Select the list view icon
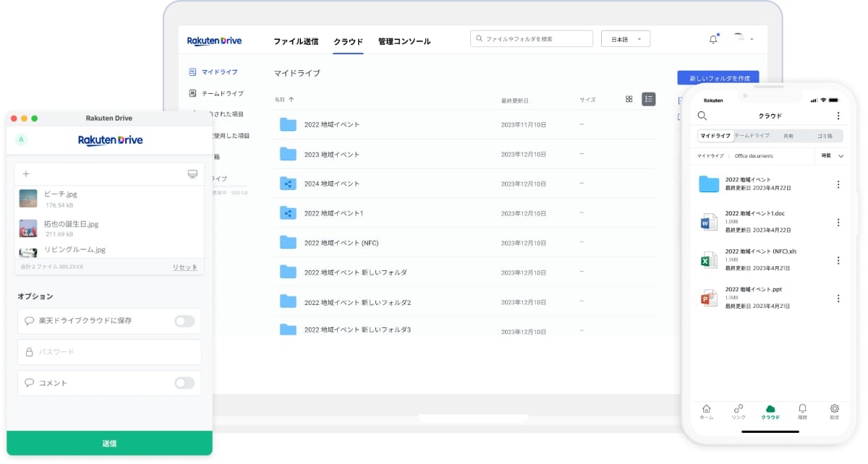The width and height of the screenshot is (868, 464). [649, 99]
